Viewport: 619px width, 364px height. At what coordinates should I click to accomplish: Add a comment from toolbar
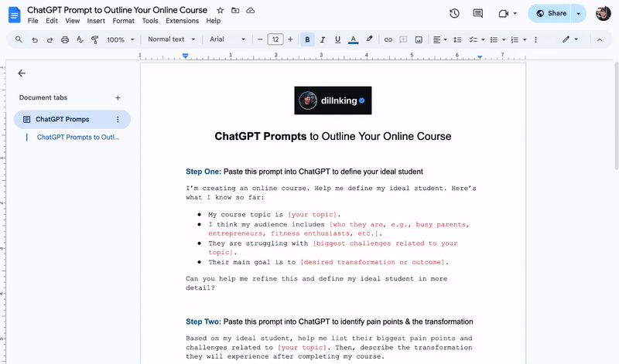[x=403, y=39]
